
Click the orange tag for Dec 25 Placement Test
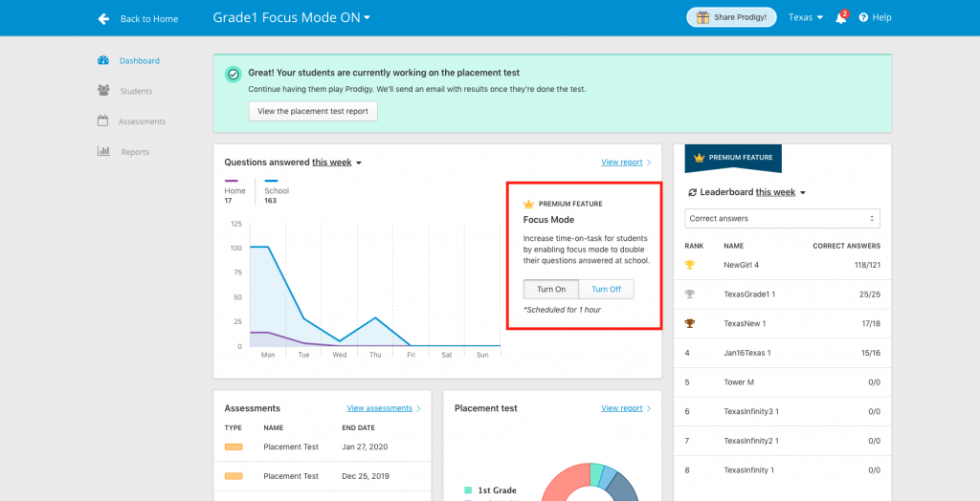234,476
